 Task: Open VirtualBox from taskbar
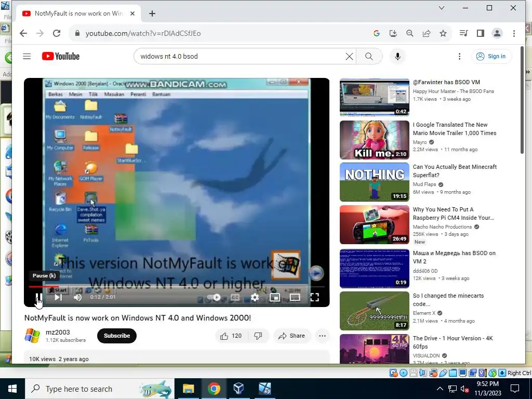[x=239, y=389]
